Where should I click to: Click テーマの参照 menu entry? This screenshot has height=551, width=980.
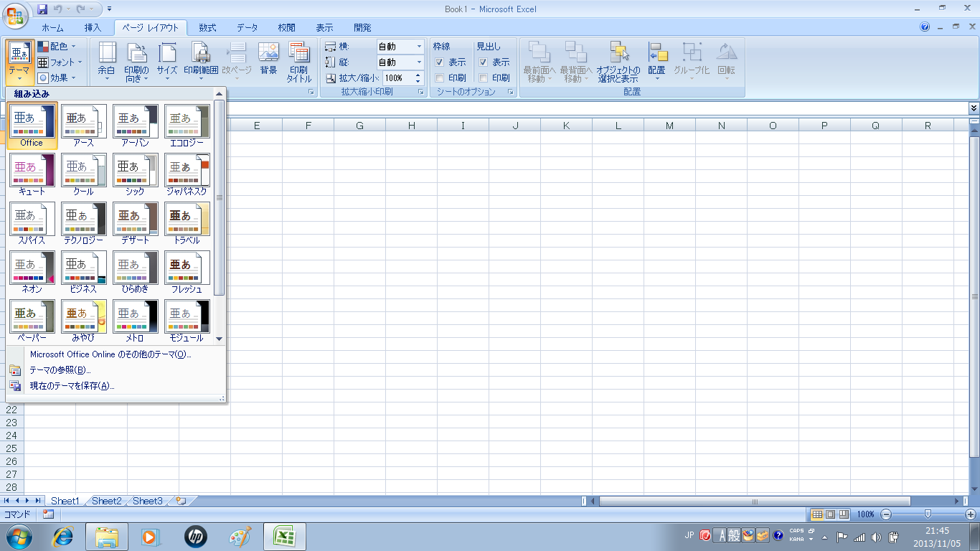[x=60, y=370]
